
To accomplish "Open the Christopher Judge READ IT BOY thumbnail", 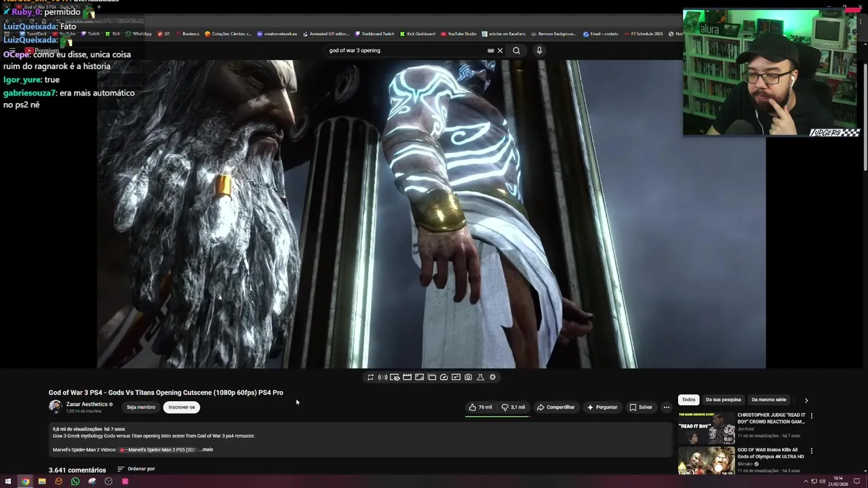I will [x=706, y=427].
